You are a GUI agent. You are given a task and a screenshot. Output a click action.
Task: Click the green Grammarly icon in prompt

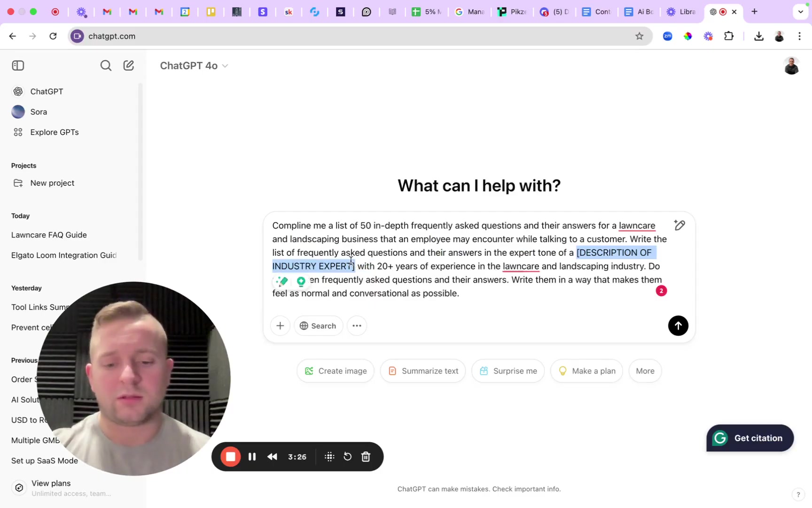(x=301, y=281)
